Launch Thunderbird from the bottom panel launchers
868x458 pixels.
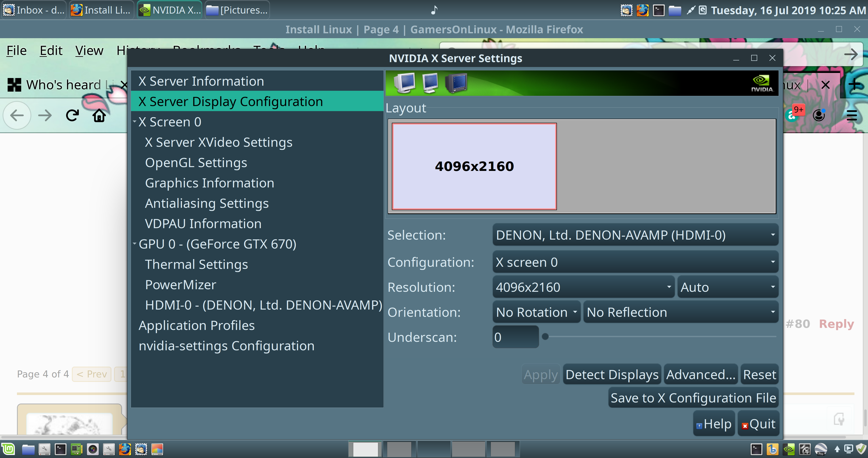(141, 449)
